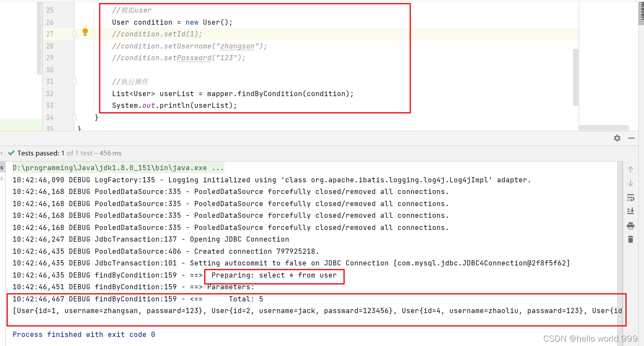Click the editor vertical scrollbar
This screenshot has width=644, height=346.
tap(576, 77)
